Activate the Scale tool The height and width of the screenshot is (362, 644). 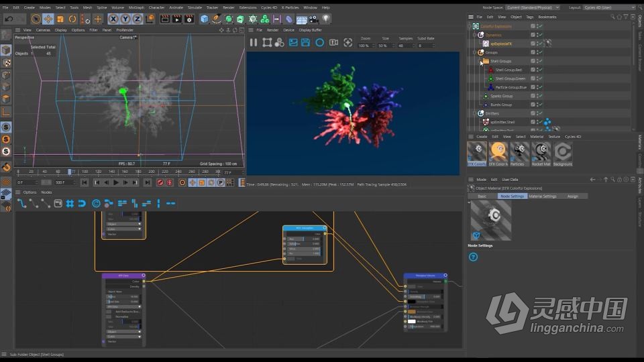pos(60,19)
